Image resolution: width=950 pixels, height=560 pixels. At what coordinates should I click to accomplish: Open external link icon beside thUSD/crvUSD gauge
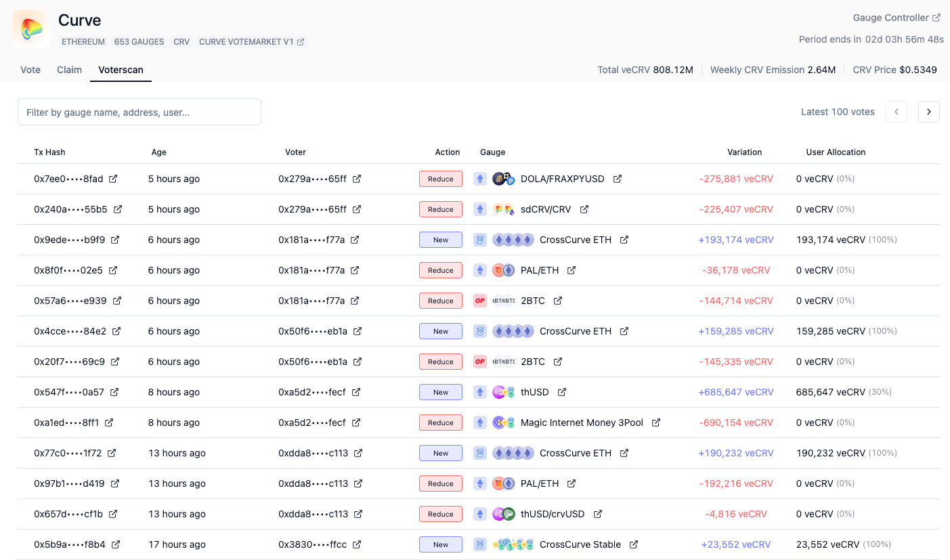[598, 514]
